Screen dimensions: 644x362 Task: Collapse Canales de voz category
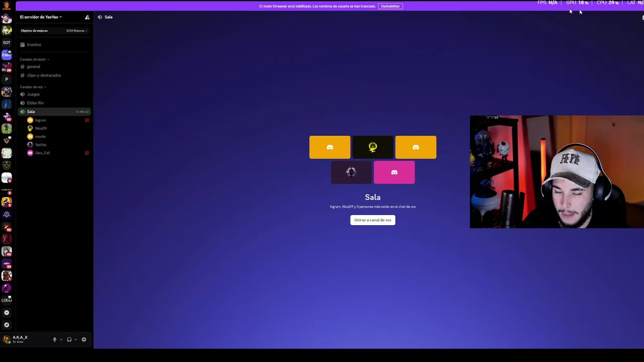pyautogui.click(x=33, y=87)
